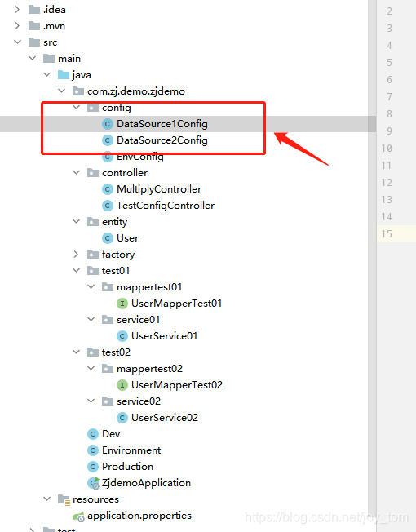416x532 pixels.
Task: Collapse the mappertest02 package
Action: point(91,368)
